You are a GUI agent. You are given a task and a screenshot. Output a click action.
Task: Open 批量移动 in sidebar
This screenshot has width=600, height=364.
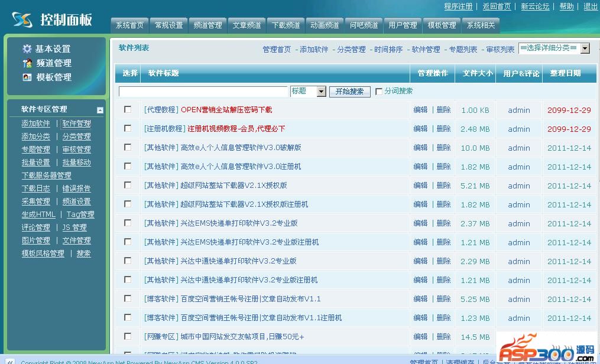pos(76,162)
